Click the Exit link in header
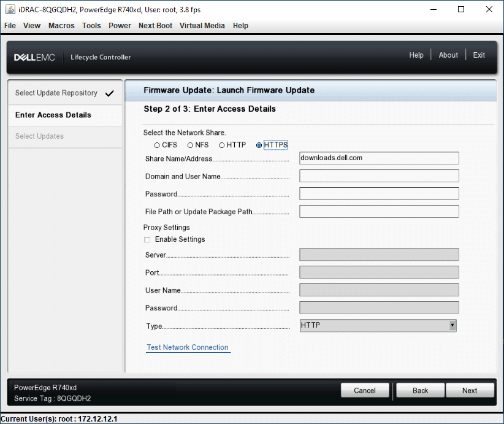 (x=479, y=55)
